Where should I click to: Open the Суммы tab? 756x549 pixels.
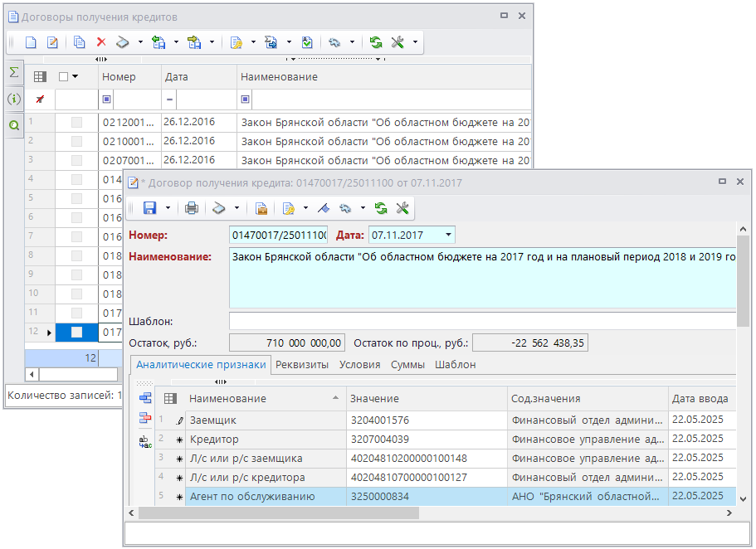point(407,364)
